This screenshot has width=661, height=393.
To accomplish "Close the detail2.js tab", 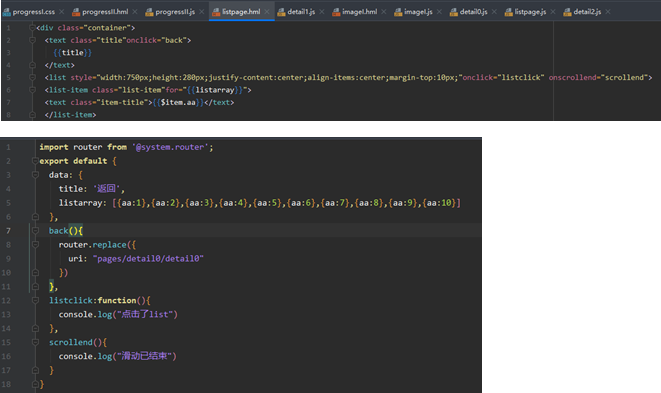I will [608, 12].
